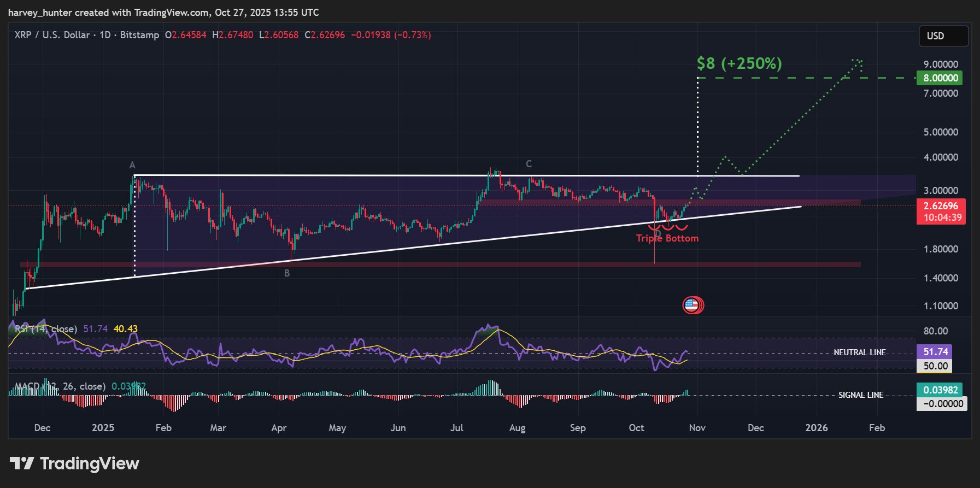Click the red 2.62696 current price label
980x488 pixels.
tap(940, 206)
